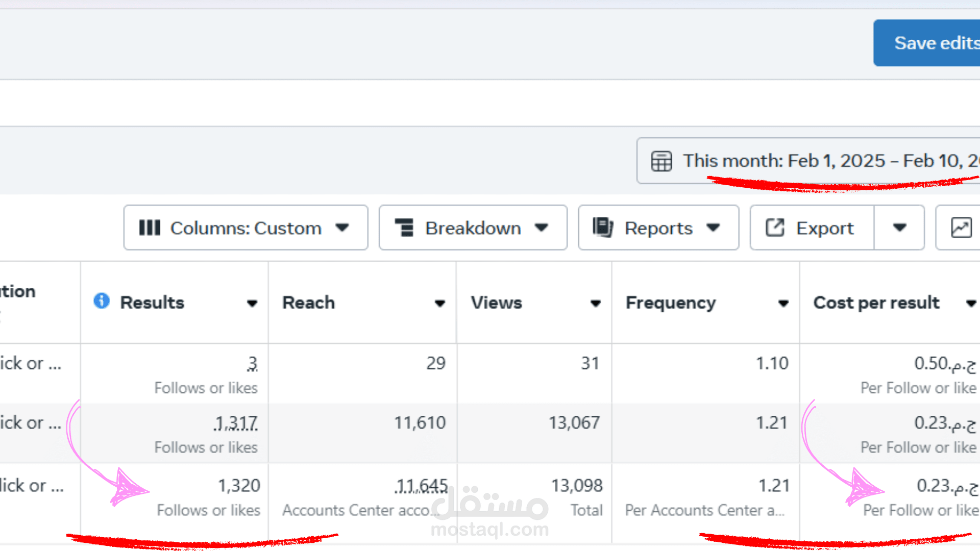Select the 1.10 frequency cell

(772, 363)
